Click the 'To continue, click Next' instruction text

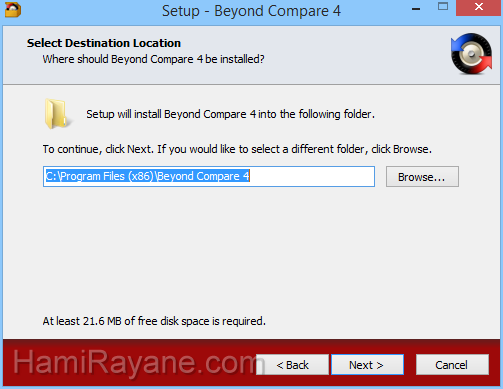[237, 149]
